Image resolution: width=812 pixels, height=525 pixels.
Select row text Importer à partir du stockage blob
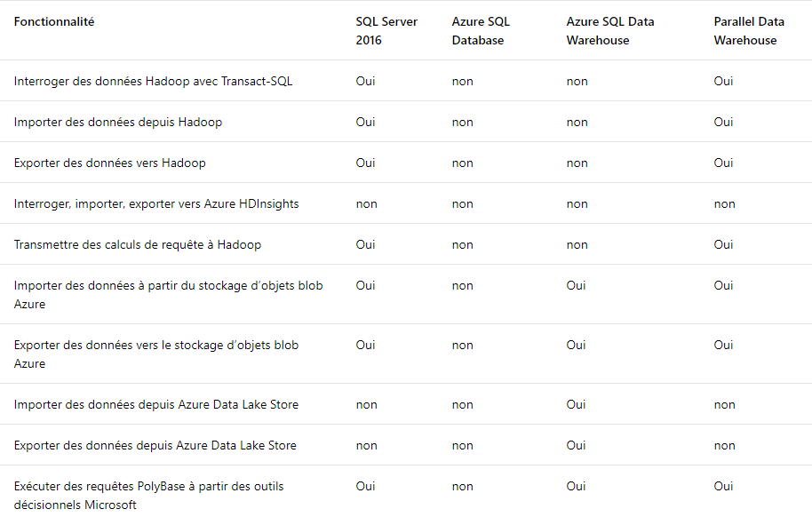click(168, 295)
